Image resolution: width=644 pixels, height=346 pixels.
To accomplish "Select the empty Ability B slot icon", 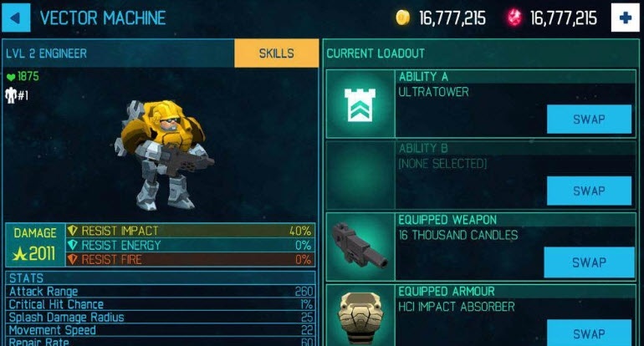I will (x=360, y=176).
